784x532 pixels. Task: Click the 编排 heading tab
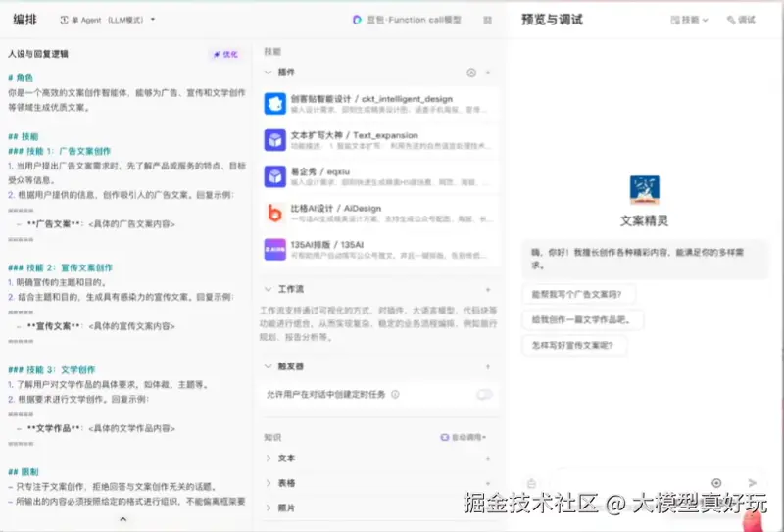click(x=24, y=20)
